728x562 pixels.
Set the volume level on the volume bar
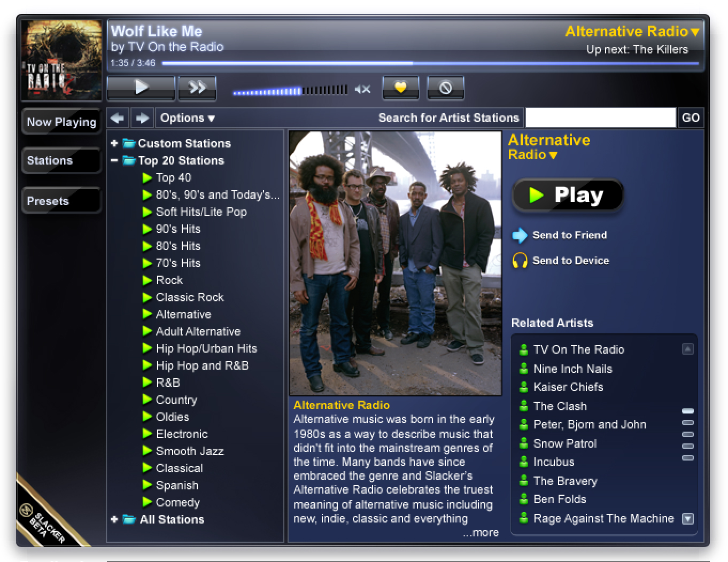pos(290,90)
